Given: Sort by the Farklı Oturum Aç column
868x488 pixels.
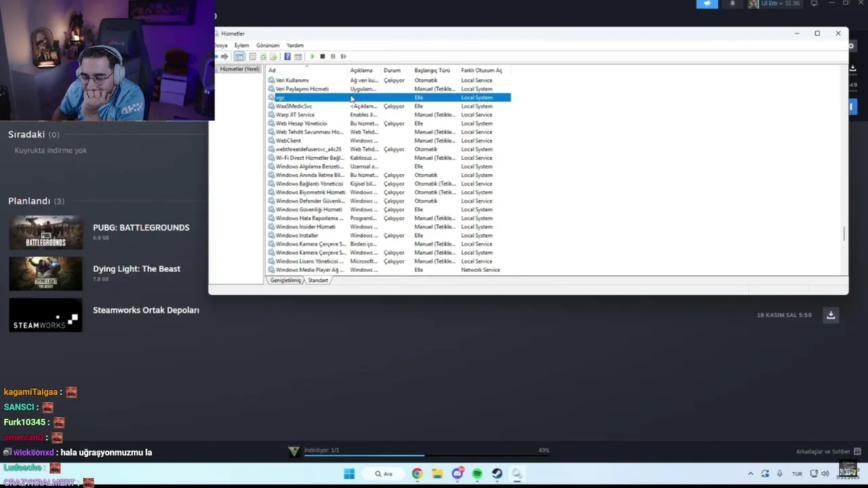Looking at the screenshot, I should click(x=484, y=70).
